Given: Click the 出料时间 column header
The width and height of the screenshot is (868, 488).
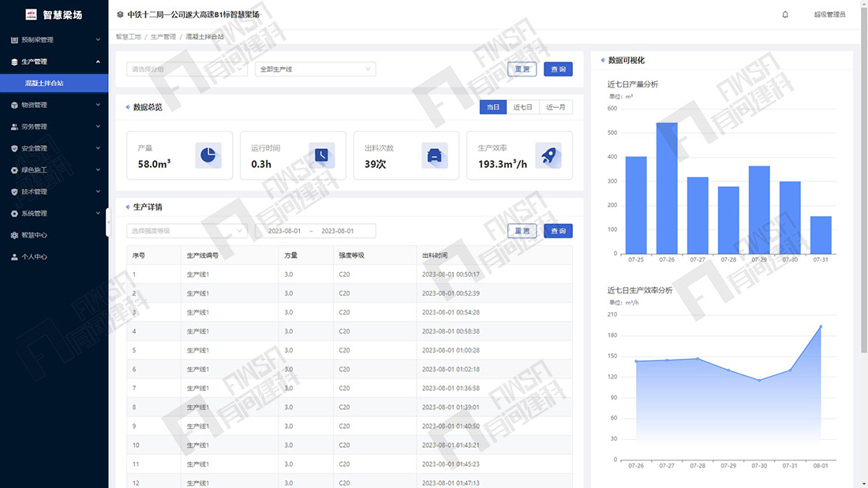Looking at the screenshot, I should coord(435,255).
